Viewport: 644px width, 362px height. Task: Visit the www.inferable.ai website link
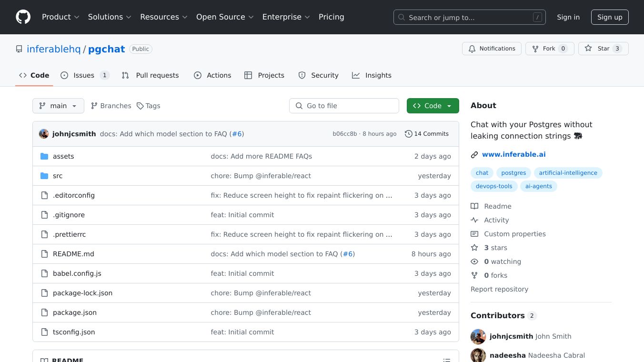(513, 154)
